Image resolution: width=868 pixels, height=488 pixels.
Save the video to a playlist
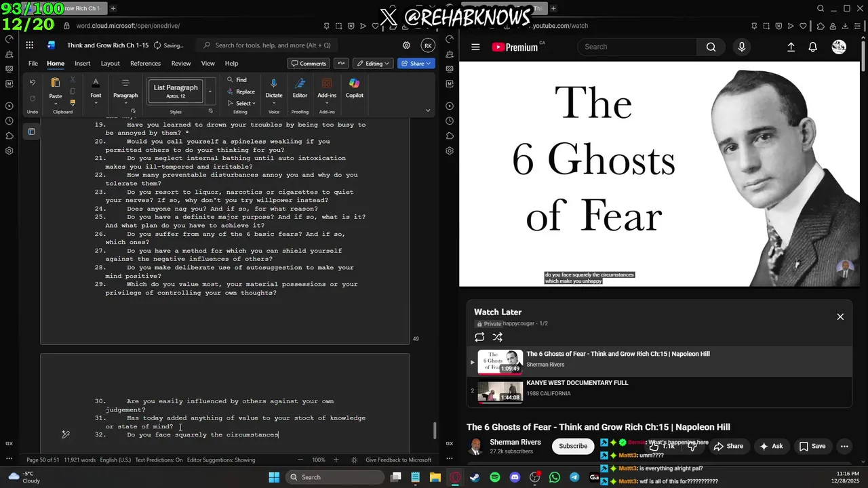[812, 446]
